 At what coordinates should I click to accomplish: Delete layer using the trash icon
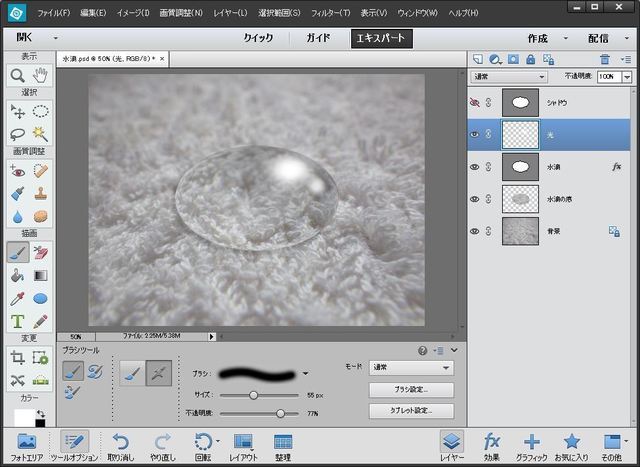click(604, 59)
